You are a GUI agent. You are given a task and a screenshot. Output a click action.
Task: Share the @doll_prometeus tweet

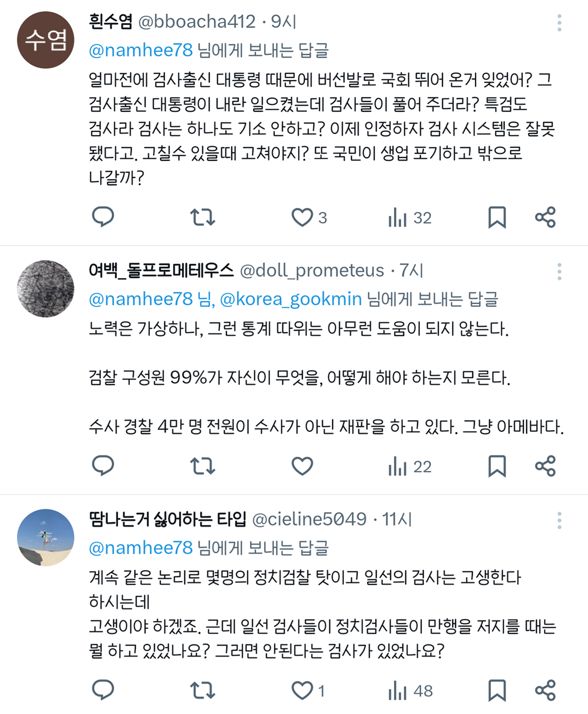(x=545, y=466)
